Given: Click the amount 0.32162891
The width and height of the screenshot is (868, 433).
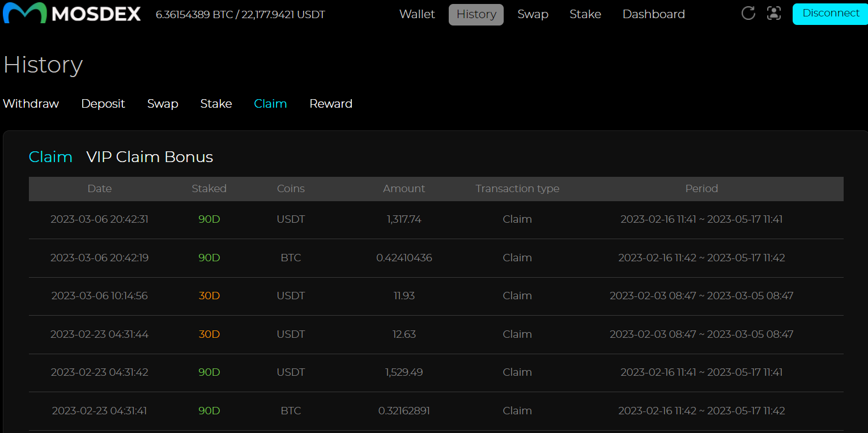Looking at the screenshot, I should (x=404, y=411).
